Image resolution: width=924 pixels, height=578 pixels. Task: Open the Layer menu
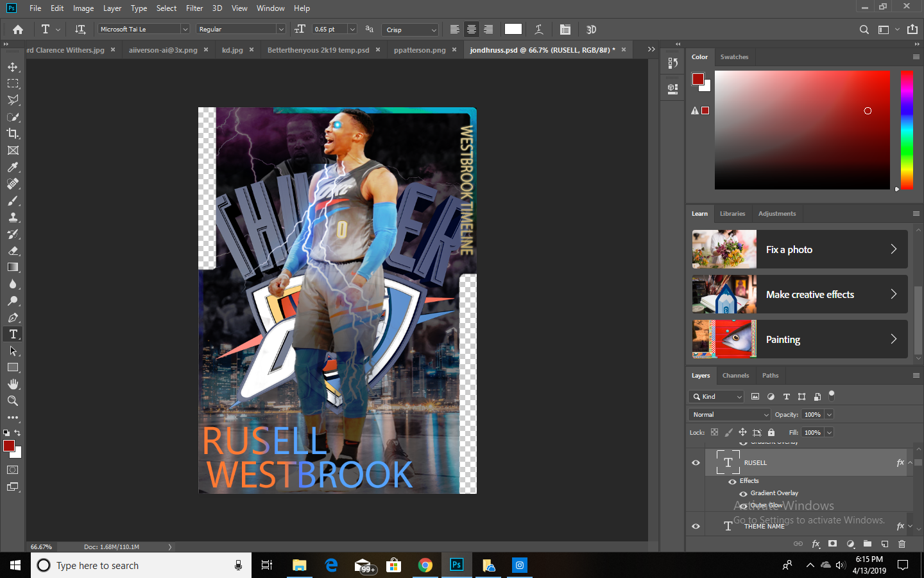pos(112,8)
